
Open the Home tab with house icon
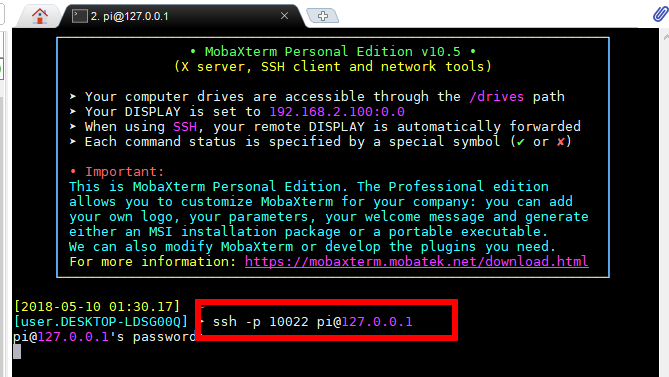pos(40,16)
